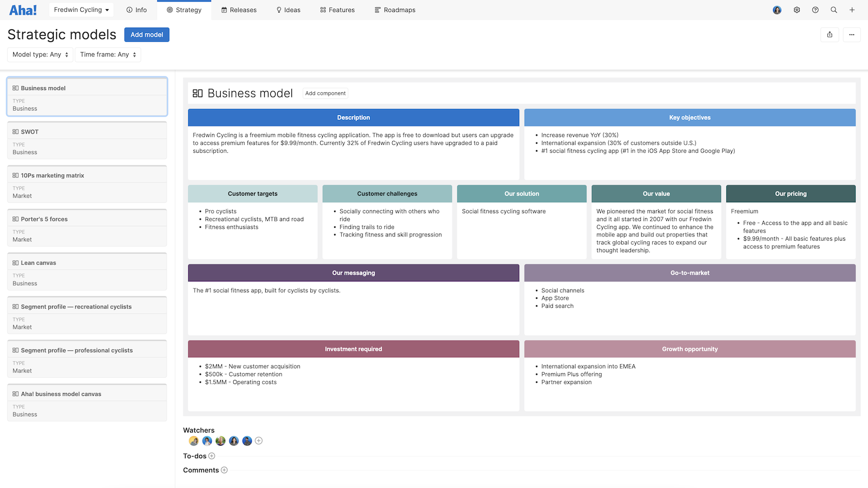Click the plus icon in top bar
The width and height of the screenshot is (868, 488).
(x=852, y=10)
